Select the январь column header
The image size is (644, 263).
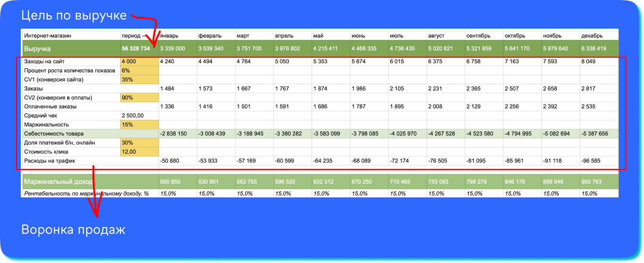[x=169, y=36]
